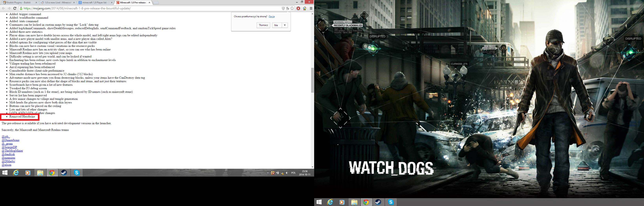The width and height of the screenshot is (644, 206).
Task: Open the @mamirm link
Action: click(8, 158)
